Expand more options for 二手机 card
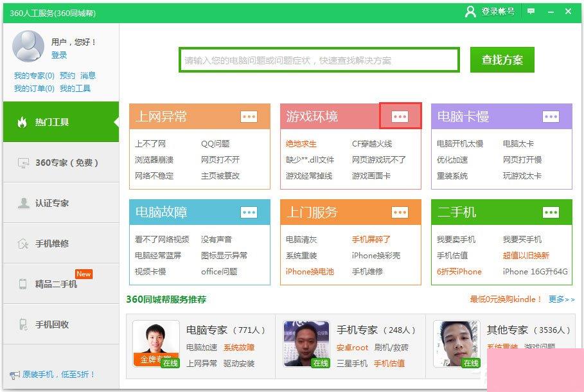Viewport: 584px width, 392px height. pyautogui.click(x=551, y=213)
